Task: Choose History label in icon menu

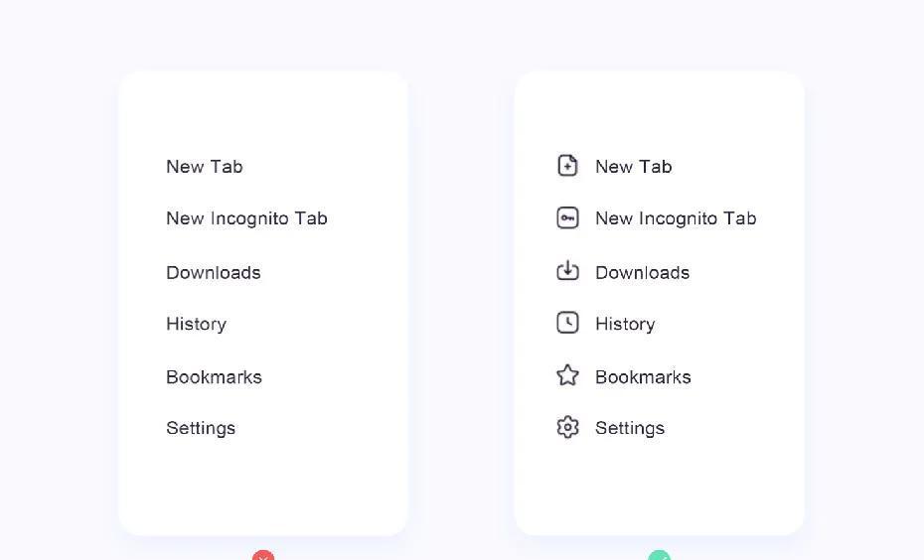Action: [x=625, y=324]
